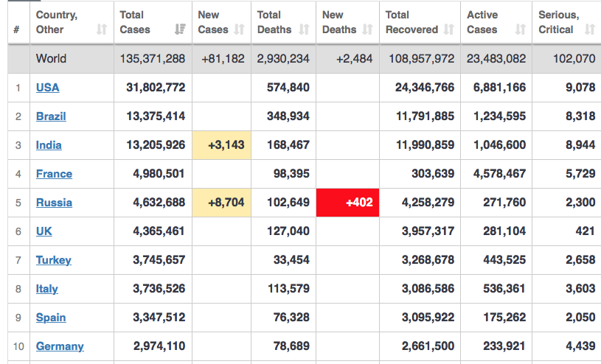Select the Italy country link
The width and height of the screenshot is (601, 364).
click(47, 289)
